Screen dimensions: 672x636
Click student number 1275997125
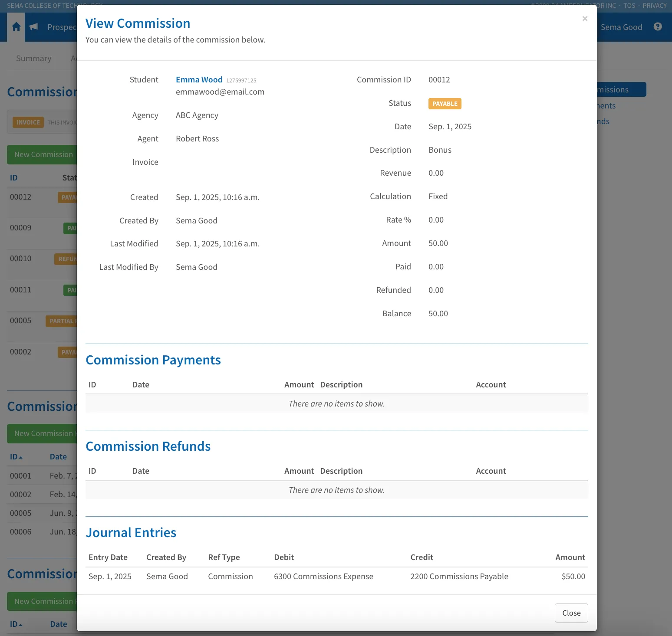tap(241, 81)
